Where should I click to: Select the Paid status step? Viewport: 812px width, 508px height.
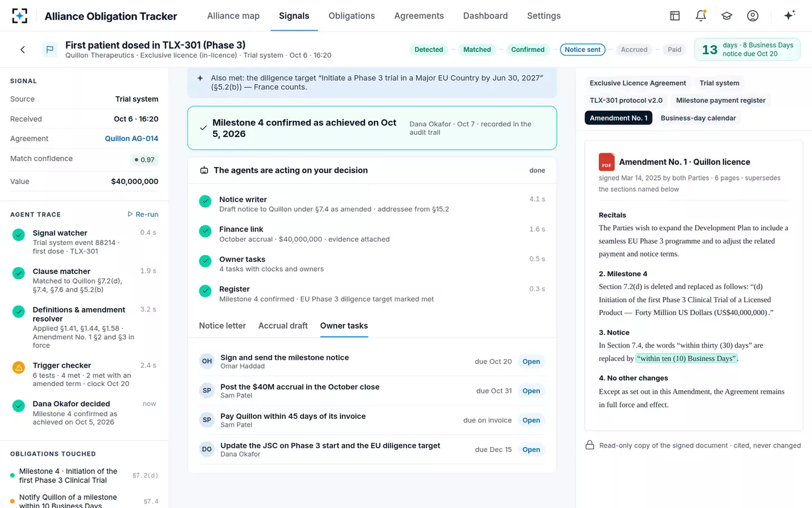674,50
